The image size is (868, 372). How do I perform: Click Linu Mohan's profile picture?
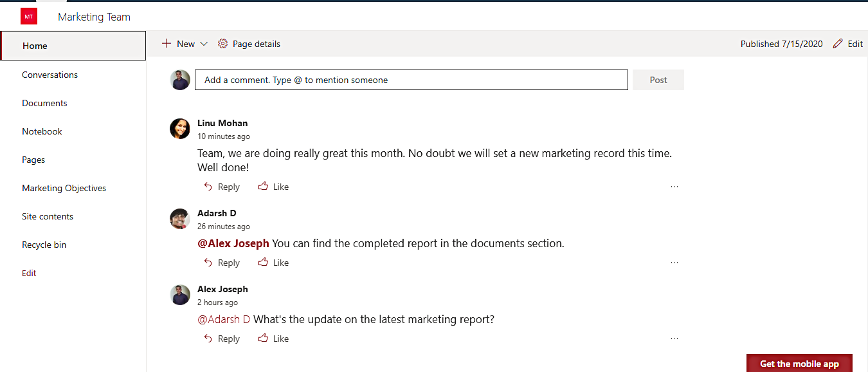pos(179,129)
